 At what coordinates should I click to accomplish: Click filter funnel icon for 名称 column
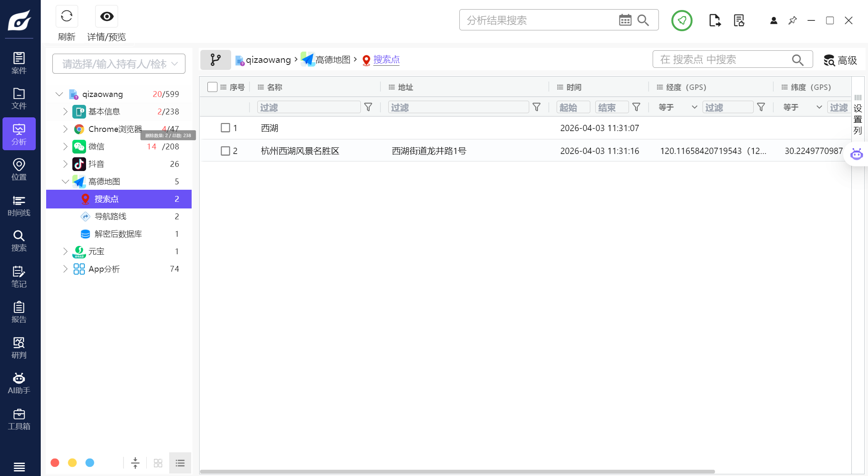click(x=368, y=107)
